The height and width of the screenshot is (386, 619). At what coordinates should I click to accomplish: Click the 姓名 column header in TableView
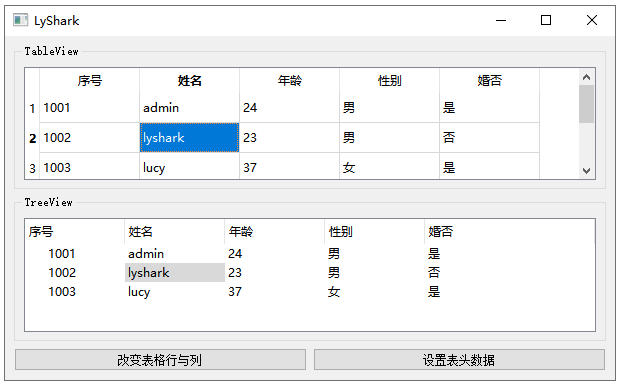click(189, 81)
